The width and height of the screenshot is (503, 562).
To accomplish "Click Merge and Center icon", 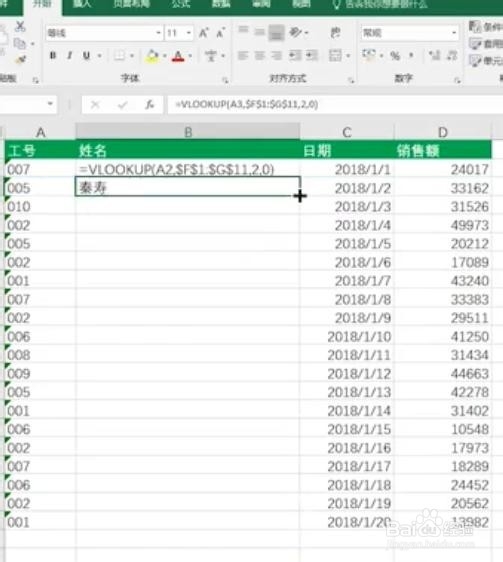I will click(335, 56).
